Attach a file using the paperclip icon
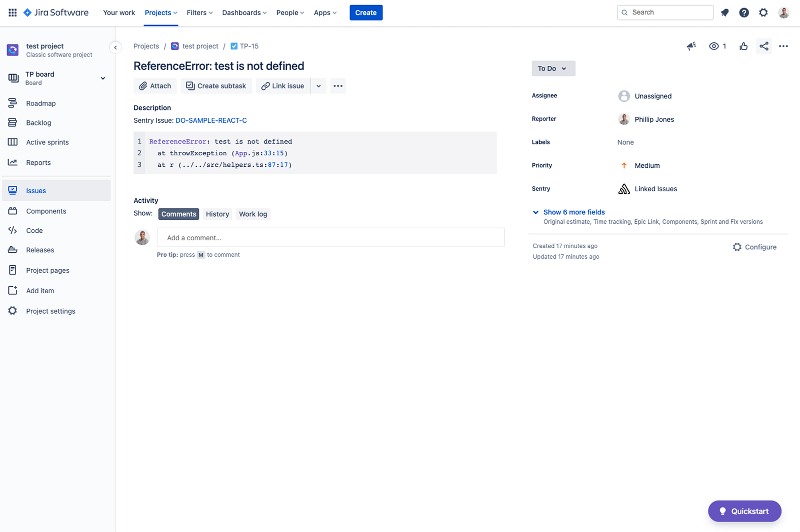The height and width of the screenshot is (532, 800). [x=142, y=85]
